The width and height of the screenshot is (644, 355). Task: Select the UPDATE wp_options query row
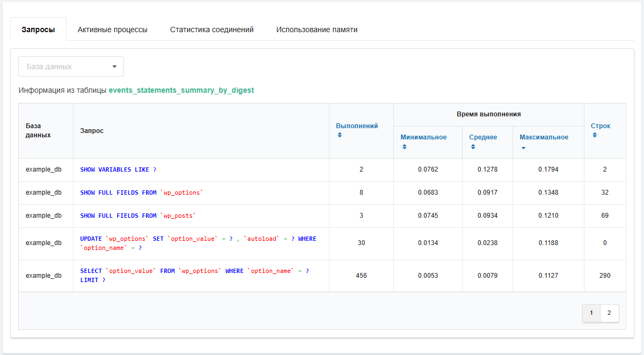click(199, 242)
